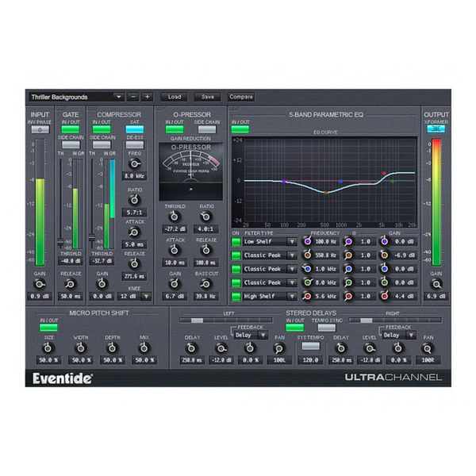Click the O-Pressor Ratio knob
476x476 pixels.
[206, 217]
